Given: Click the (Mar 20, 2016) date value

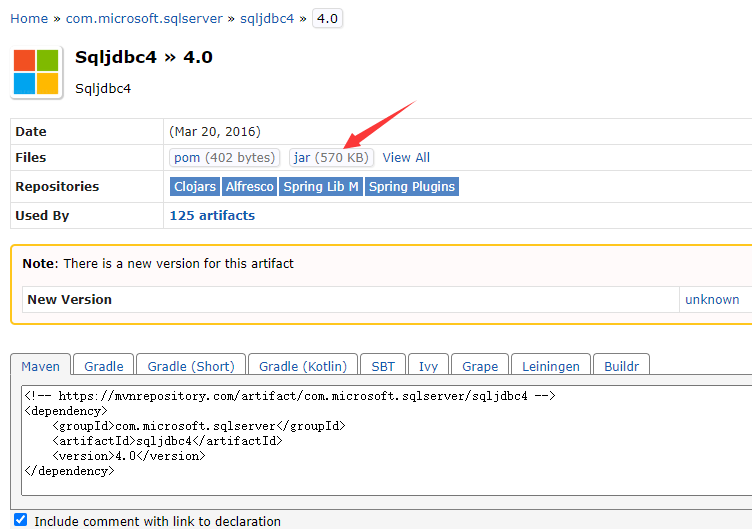Looking at the screenshot, I should point(215,131).
